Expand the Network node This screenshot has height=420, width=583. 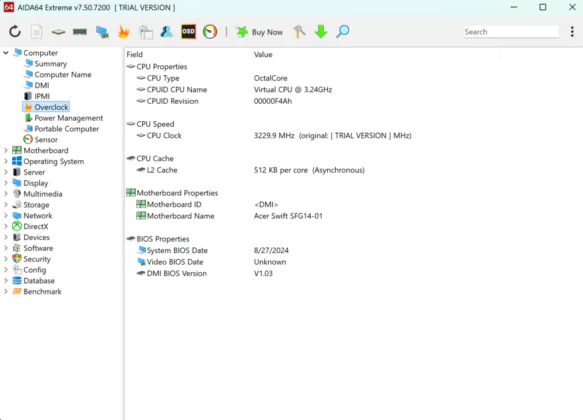[6, 216]
